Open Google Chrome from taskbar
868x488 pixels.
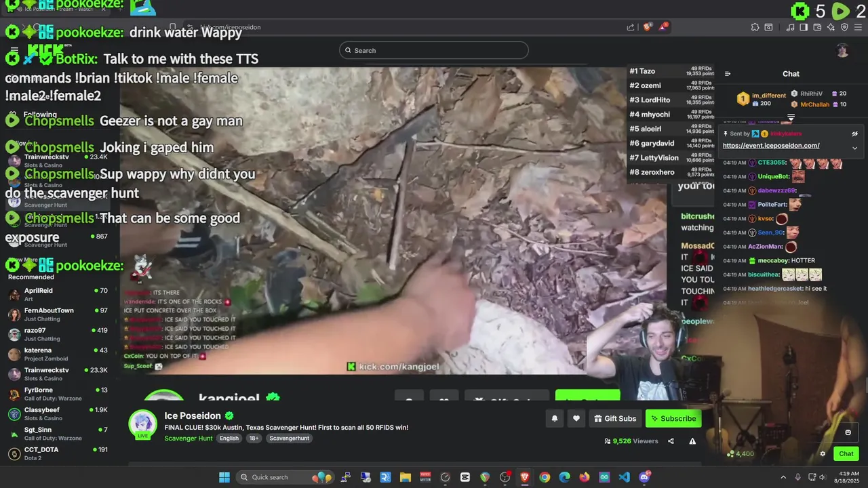pos(545,477)
